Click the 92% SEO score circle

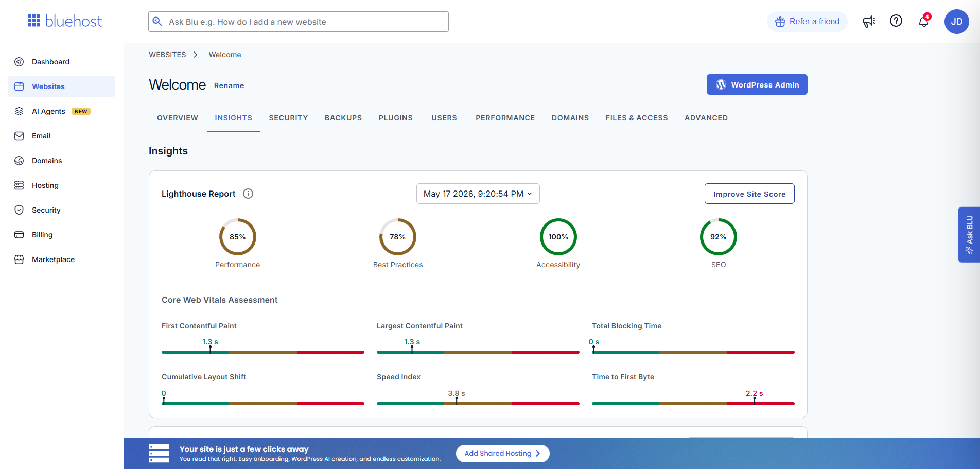click(719, 237)
